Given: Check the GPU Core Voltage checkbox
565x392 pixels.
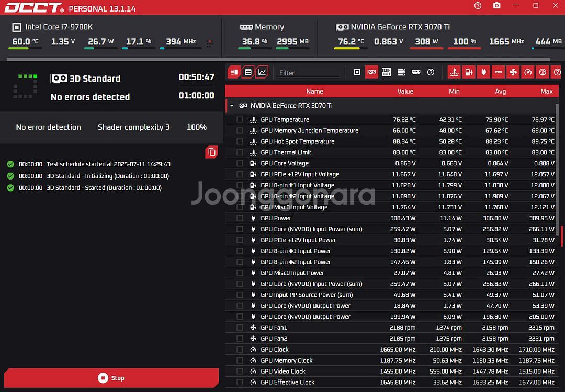Looking at the screenshot, I should tap(240, 163).
